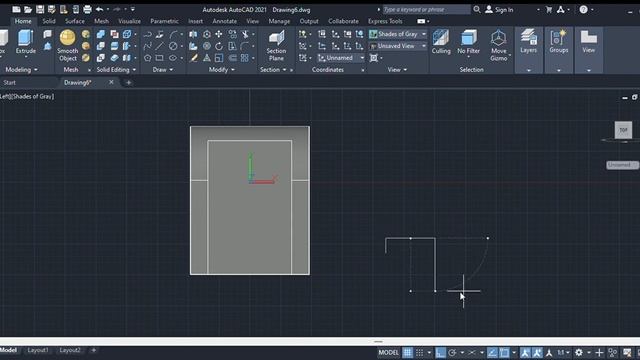Viewport: 640px width, 360px height.
Task: Click the Solid Union icon
Action: (x=101, y=34)
